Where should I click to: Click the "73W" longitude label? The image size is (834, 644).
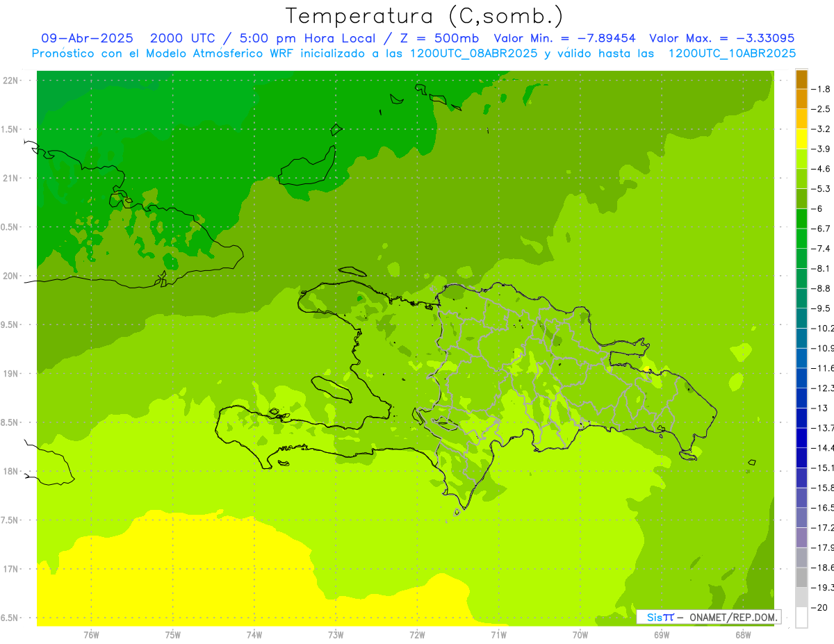(336, 634)
